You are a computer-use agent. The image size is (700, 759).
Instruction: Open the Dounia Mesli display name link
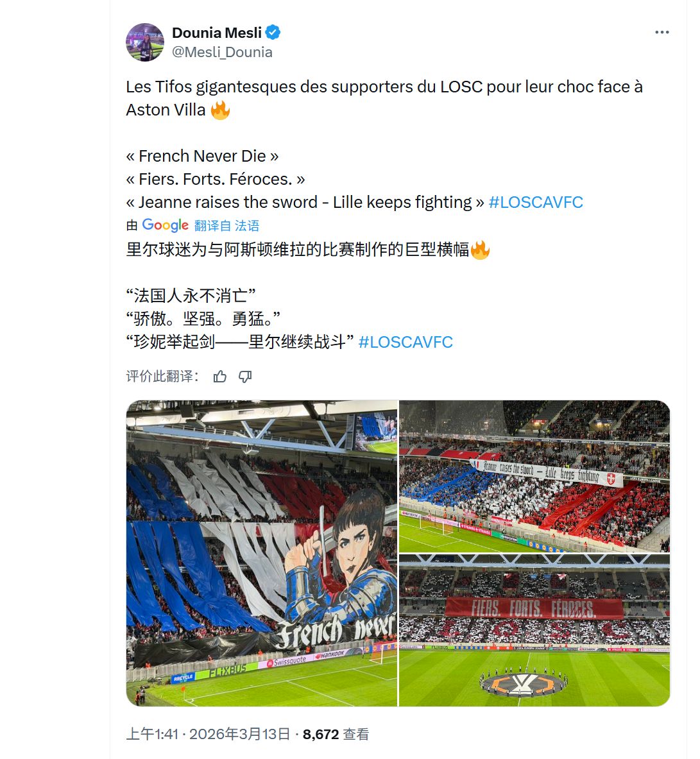217,33
